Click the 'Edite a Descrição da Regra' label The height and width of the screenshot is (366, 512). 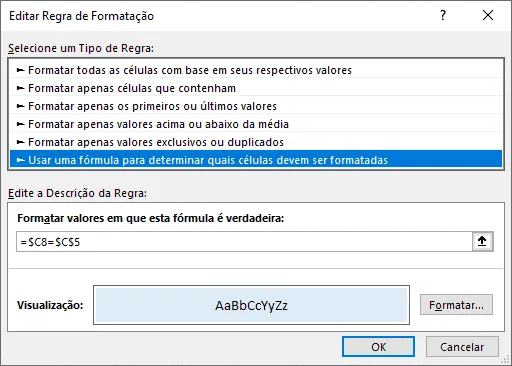click(x=77, y=193)
